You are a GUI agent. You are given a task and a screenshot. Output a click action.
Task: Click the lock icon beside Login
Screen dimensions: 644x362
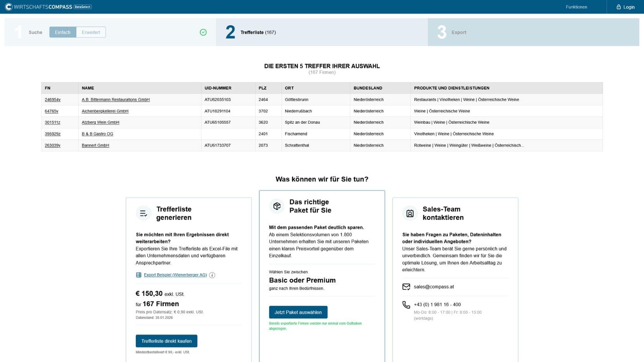pyautogui.click(x=619, y=7)
